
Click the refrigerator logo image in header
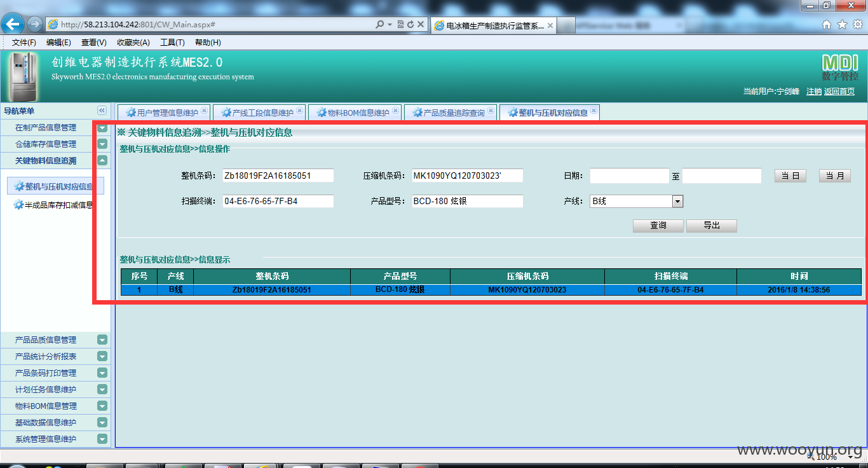(23, 77)
